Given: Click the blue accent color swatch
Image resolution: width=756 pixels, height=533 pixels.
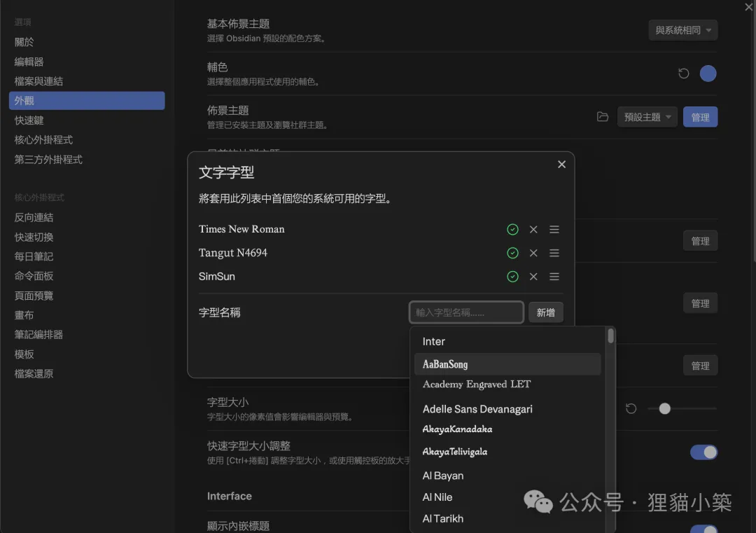Looking at the screenshot, I should [708, 74].
